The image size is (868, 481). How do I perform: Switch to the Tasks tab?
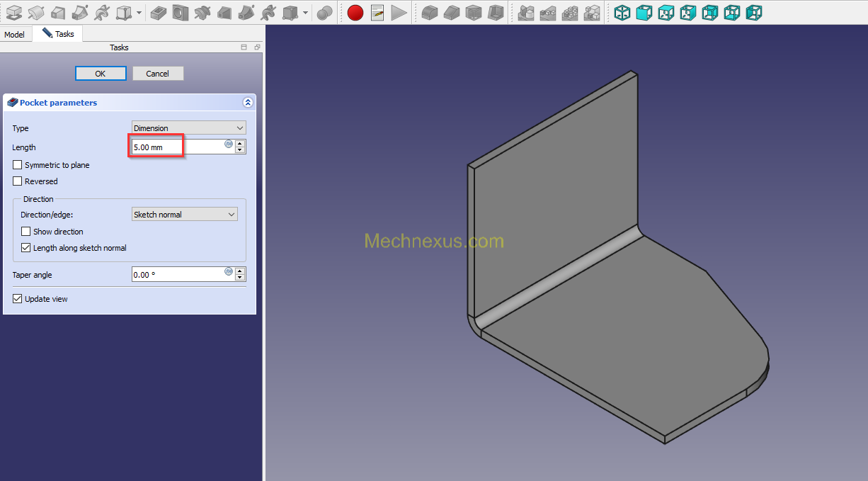[58, 33]
